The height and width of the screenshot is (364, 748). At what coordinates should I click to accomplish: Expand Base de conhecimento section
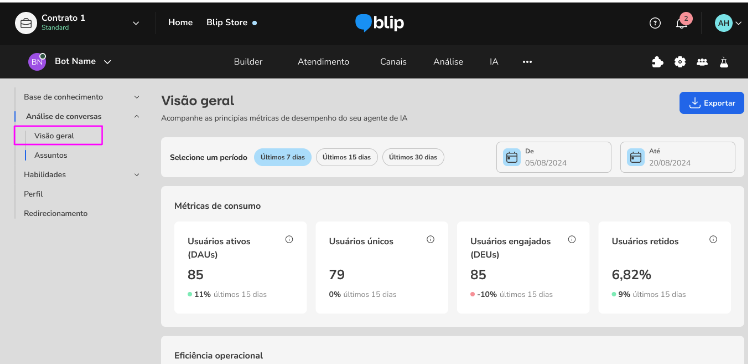pyautogui.click(x=137, y=97)
